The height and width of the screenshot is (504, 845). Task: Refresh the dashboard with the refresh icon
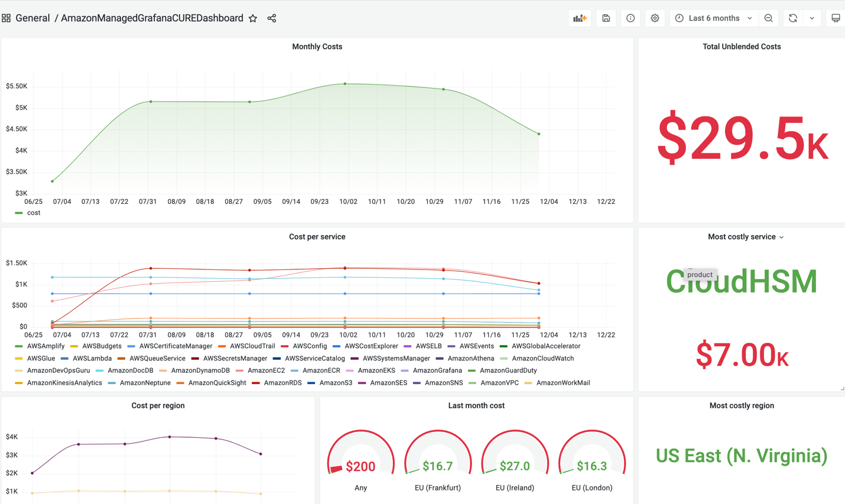(792, 18)
